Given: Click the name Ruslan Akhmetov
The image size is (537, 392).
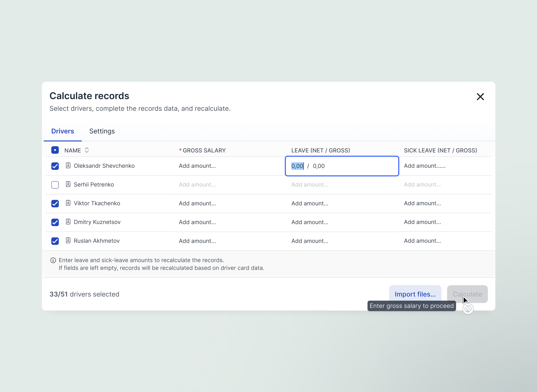Looking at the screenshot, I should 97,241.
